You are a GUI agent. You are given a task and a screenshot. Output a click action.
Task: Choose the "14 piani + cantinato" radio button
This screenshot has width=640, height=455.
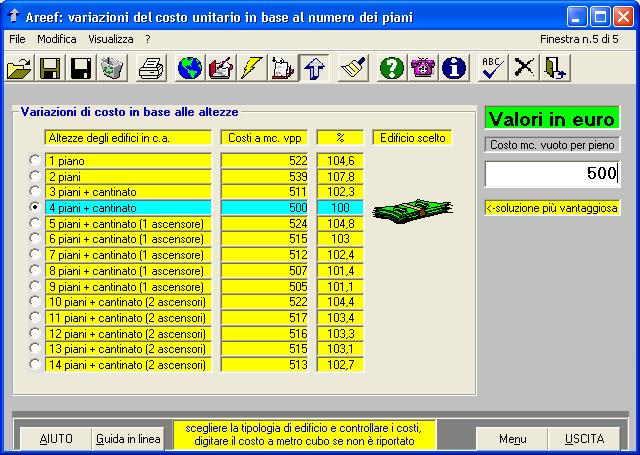36,365
